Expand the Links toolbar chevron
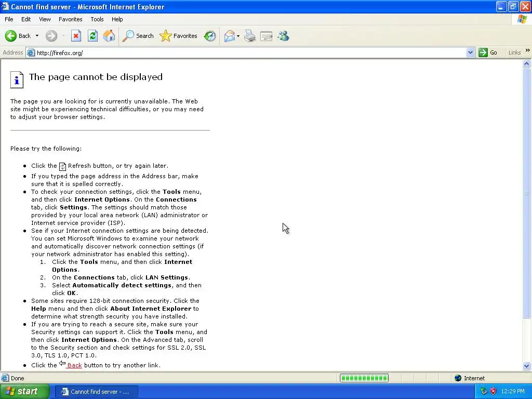This screenshot has width=532, height=399. pos(528,50)
